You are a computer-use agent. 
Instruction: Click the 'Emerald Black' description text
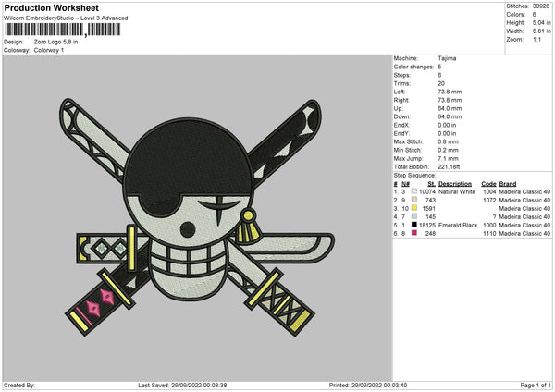tap(458, 225)
